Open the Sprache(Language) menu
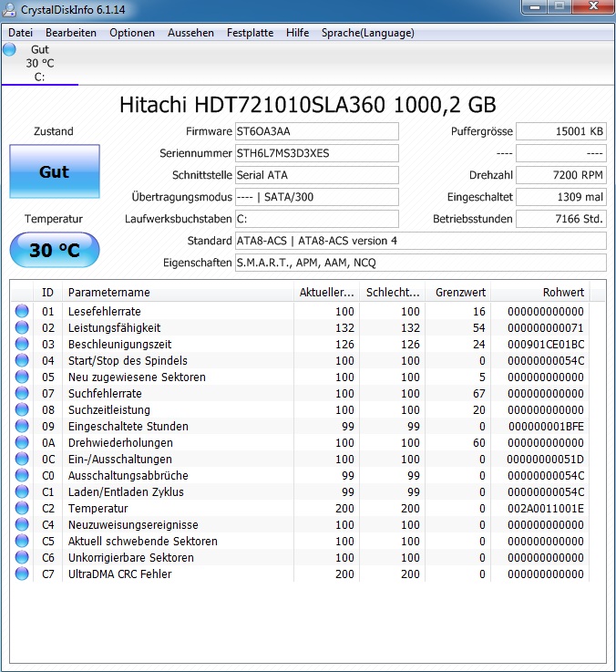The width and height of the screenshot is (616, 672). [x=367, y=33]
